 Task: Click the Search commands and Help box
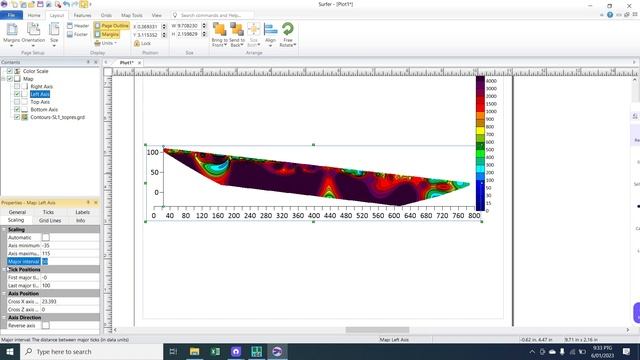(212, 15)
